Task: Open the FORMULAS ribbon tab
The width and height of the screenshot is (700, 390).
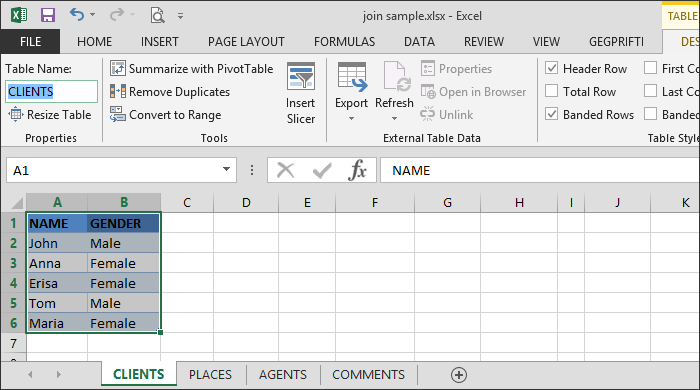Action: coord(344,42)
